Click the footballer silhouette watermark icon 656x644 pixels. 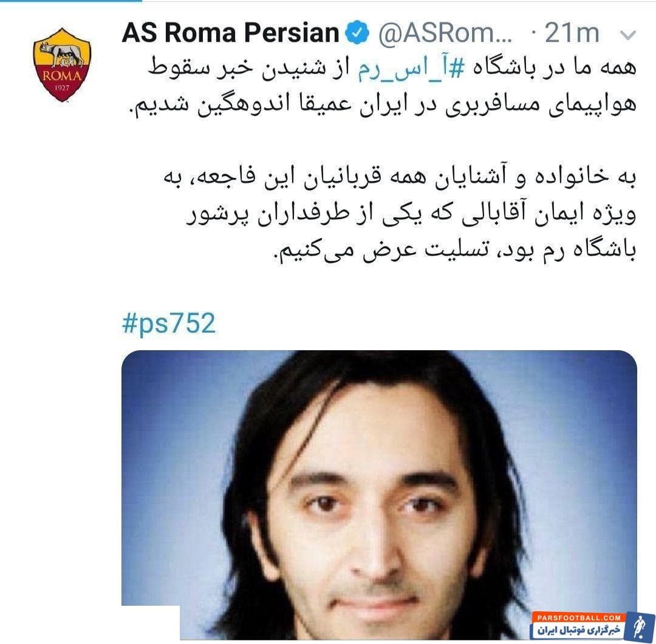(638, 626)
